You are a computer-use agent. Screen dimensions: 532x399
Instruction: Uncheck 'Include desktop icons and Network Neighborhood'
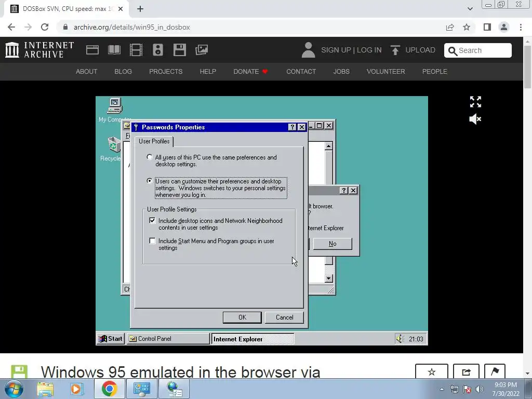[x=152, y=220]
